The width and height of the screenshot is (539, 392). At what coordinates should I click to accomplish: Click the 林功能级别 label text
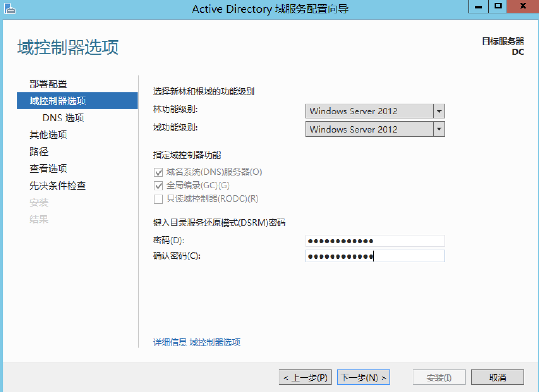175,110
